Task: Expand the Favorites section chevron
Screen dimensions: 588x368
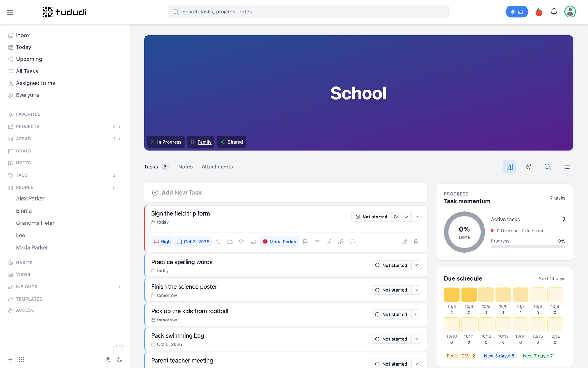Action: tap(119, 114)
